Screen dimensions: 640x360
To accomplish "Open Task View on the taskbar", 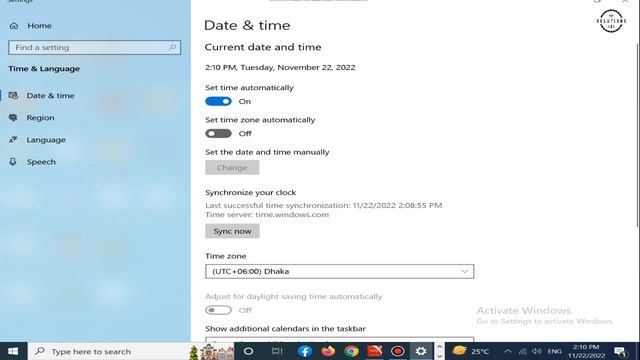I will click(x=277, y=351).
